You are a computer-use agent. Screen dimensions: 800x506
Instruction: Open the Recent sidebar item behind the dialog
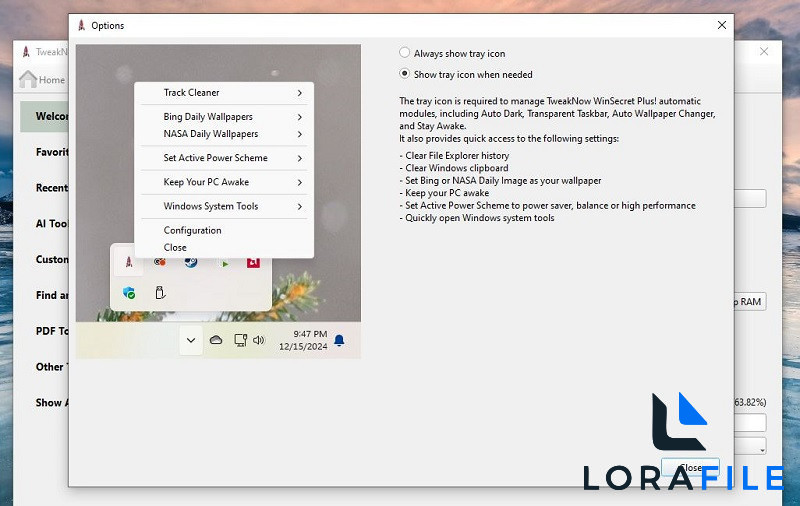click(52, 188)
